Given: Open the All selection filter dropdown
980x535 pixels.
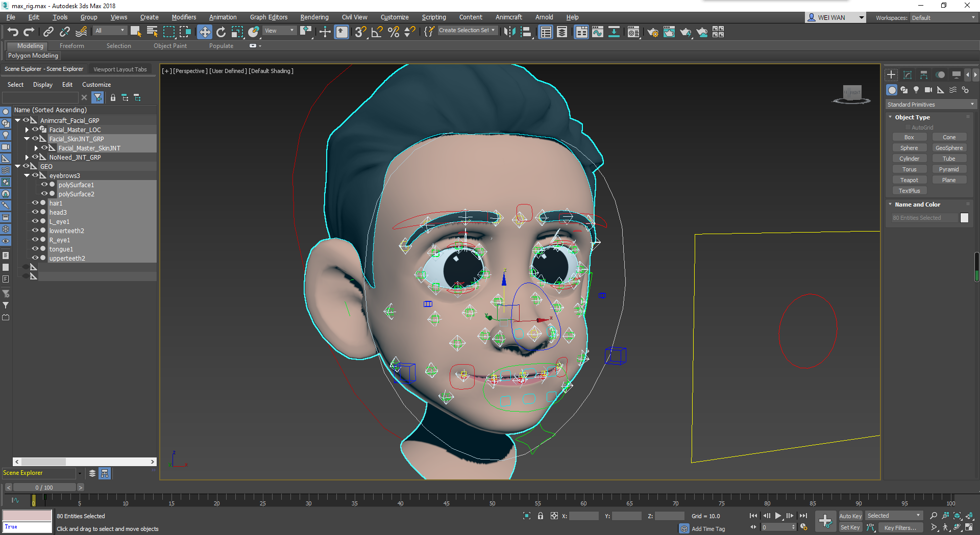Looking at the screenshot, I should (x=110, y=31).
